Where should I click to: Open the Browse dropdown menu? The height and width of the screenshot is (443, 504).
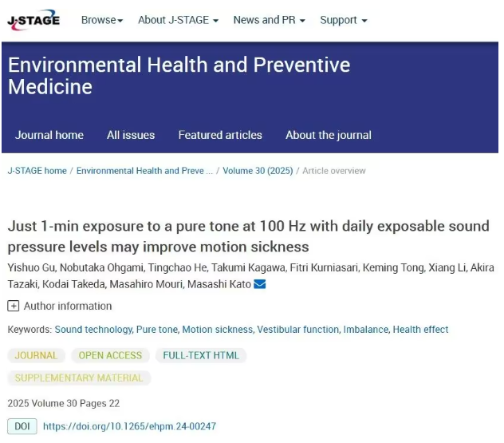pos(102,20)
